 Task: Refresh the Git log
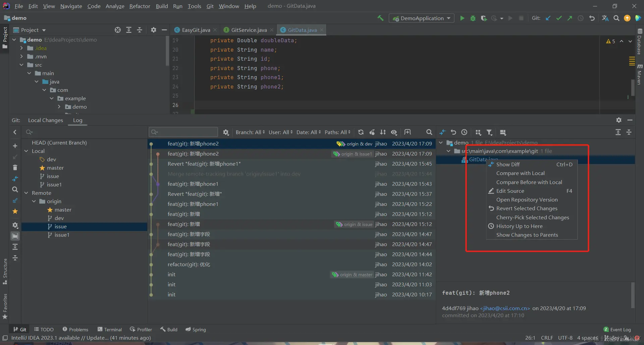[361, 132]
